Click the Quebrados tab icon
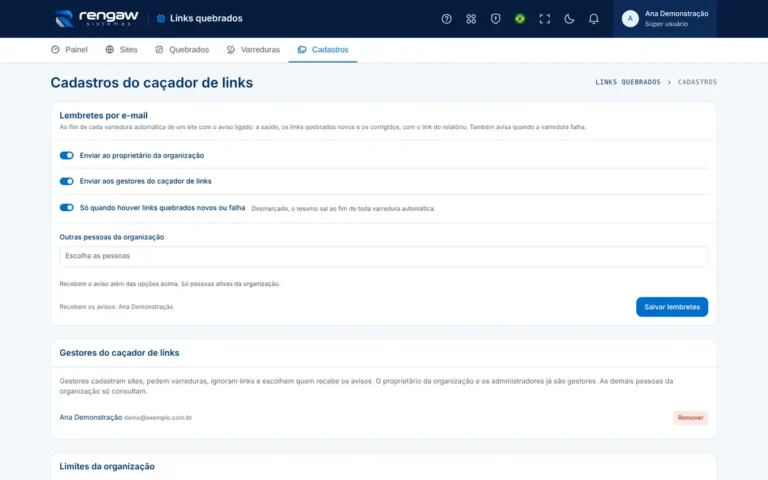This screenshot has height=480, width=768. pos(159,49)
